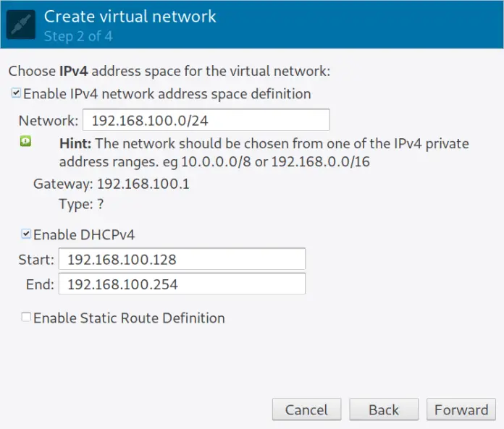Click the DHCP Start address field
Image resolution: width=504 pixels, height=429 pixels.
(x=182, y=259)
